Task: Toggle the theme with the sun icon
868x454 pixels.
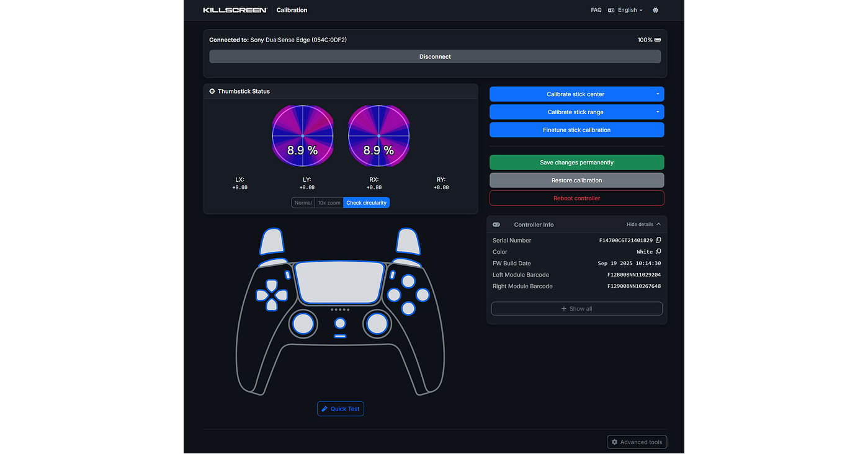Action: (655, 10)
